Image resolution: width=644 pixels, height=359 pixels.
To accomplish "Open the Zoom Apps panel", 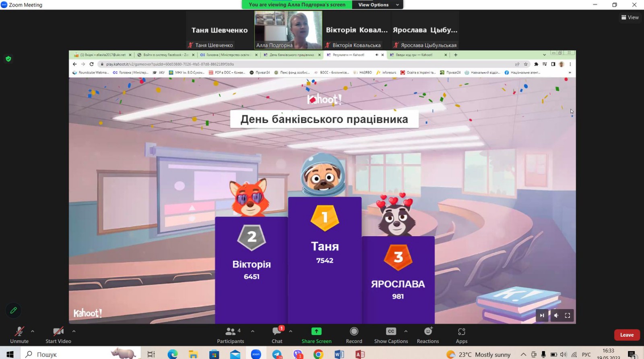I will 461,335.
